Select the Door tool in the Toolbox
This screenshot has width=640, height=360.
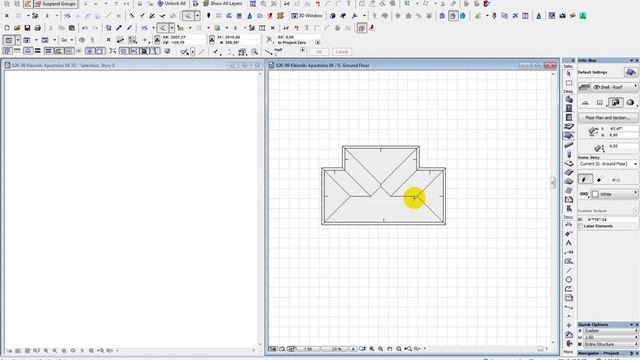point(569,108)
